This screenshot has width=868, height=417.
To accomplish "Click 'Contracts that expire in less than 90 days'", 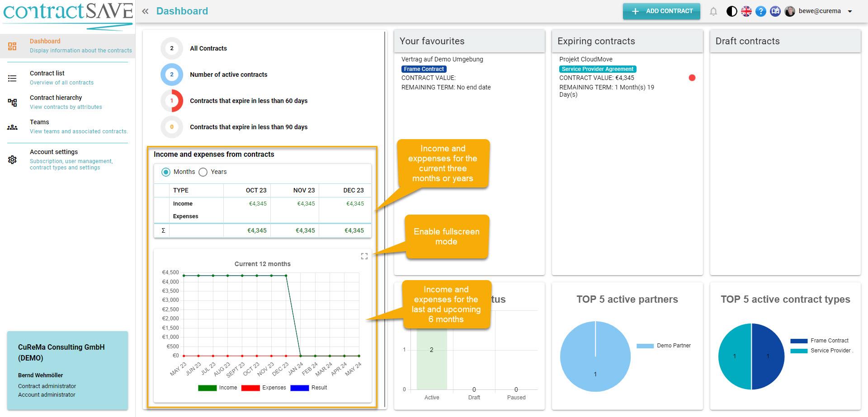I will (249, 127).
